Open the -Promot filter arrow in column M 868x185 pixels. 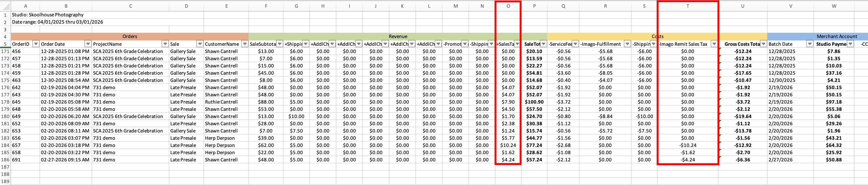[465, 44]
